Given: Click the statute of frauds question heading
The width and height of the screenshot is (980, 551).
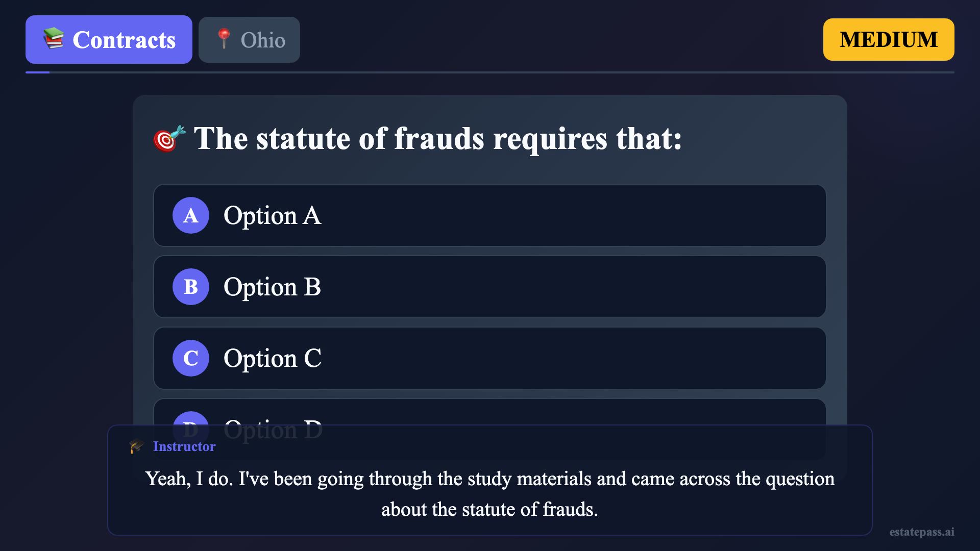Looking at the screenshot, I should pos(438,138).
